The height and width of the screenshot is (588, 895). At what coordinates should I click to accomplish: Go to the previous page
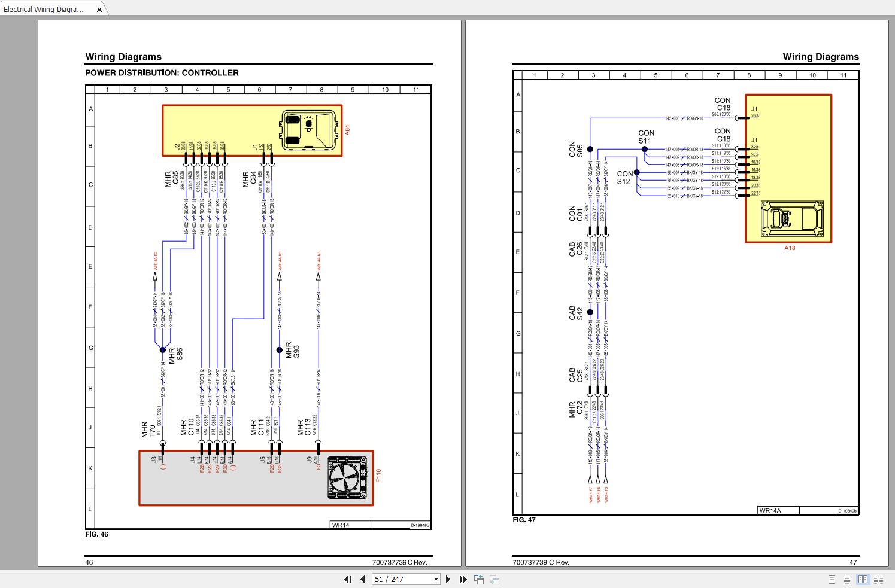[363, 579]
